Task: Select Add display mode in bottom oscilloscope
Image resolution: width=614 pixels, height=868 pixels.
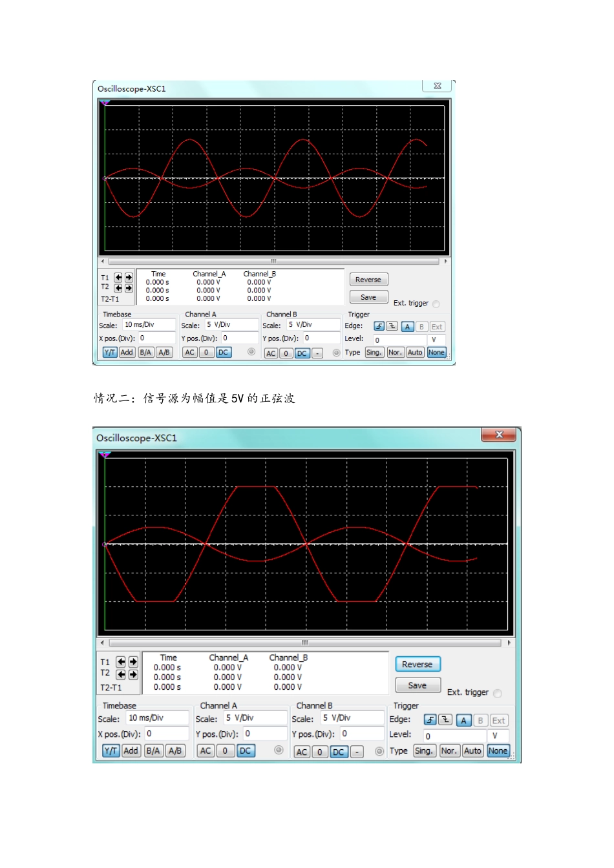Action: [131, 751]
